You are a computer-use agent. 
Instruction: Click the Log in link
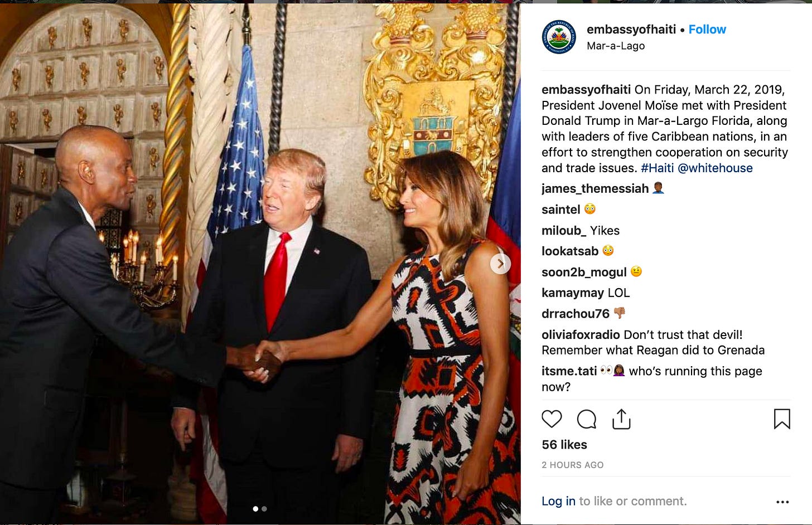(x=558, y=501)
